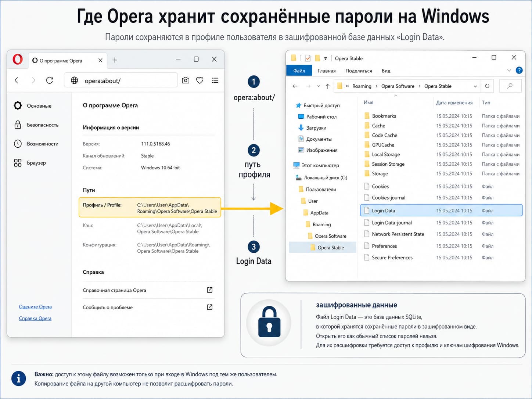Viewport: 532px width, 399px height.
Task: Select 'Быстрый доступ' in navigation pane
Action: (x=317, y=105)
